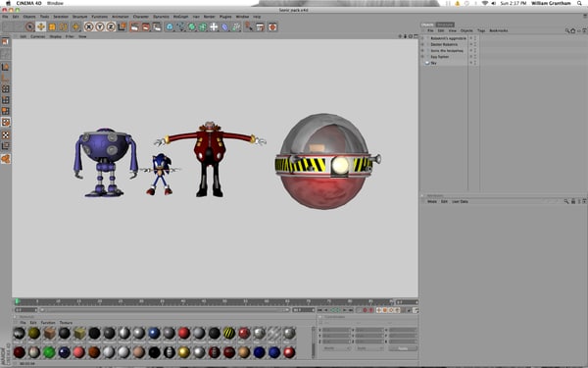The width and height of the screenshot is (588, 368).
Task: Switch to Polygons mode in left sidebar
Action: tap(5, 111)
